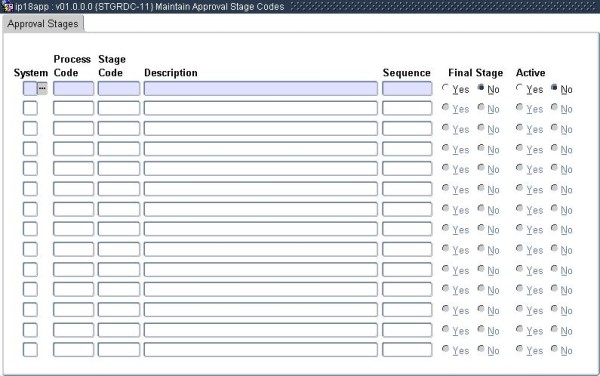Viewport: 600px width, 376px height.
Task: Select Final Stage No in the highlighted first row
Action: coord(481,88)
